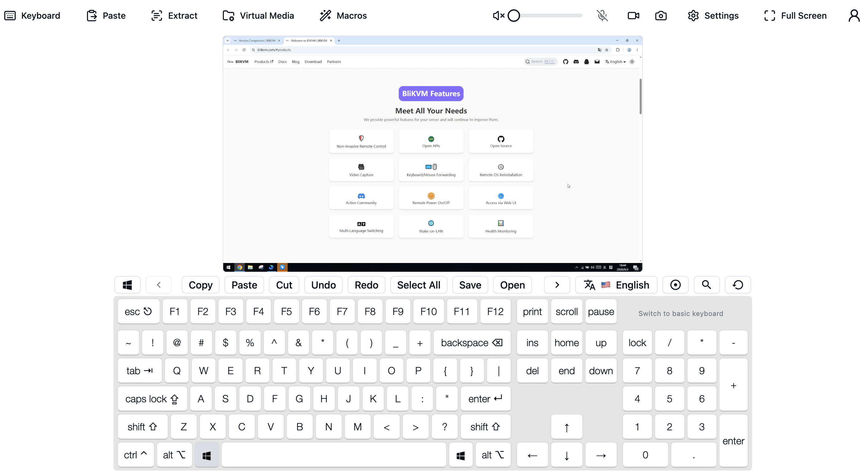The width and height of the screenshot is (868, 473).
Task: Tap the spacebar key
Action: [334, 455]
